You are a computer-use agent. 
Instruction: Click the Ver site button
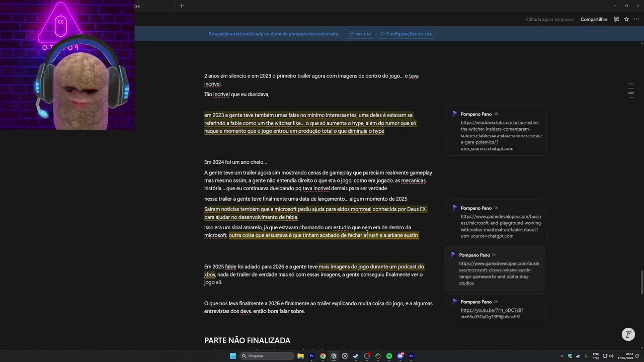pyautogui.click(x=360, y=34)
